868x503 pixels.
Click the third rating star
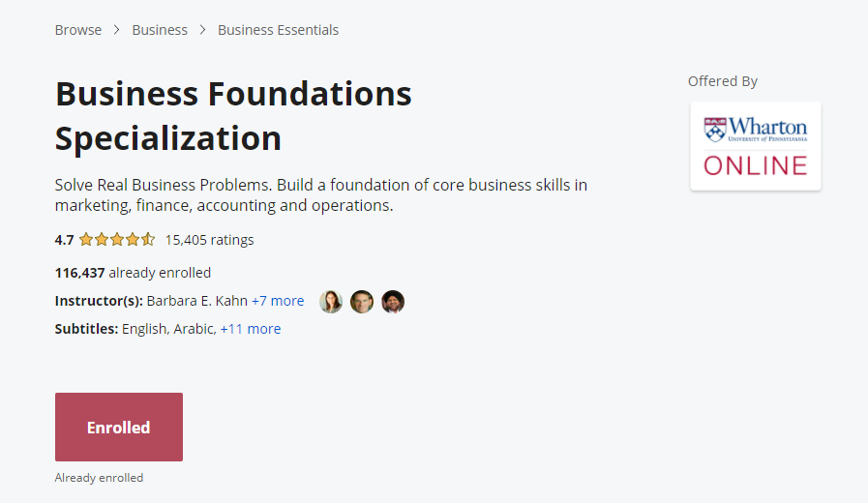coord(117,240)
